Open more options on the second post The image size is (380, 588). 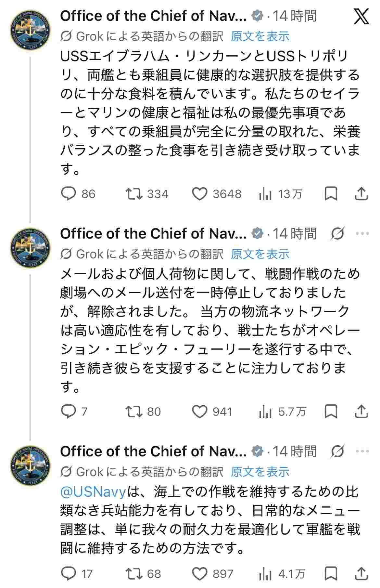[362, 233]
